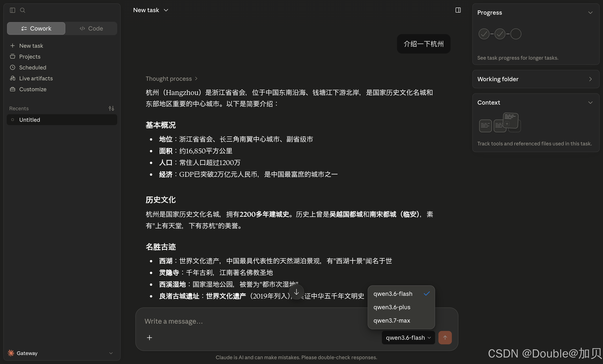603x364 pixels.
Task: Choose qwen3.6-plus in the model list
Action: coord(401,307)
